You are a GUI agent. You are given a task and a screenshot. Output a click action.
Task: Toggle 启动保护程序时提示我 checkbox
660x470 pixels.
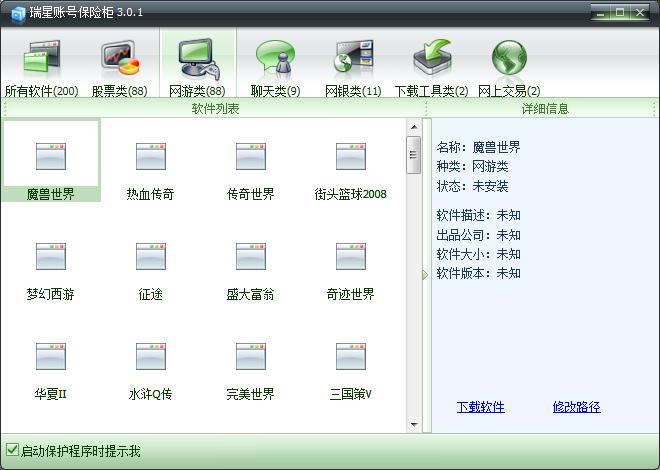pos(13,449)
